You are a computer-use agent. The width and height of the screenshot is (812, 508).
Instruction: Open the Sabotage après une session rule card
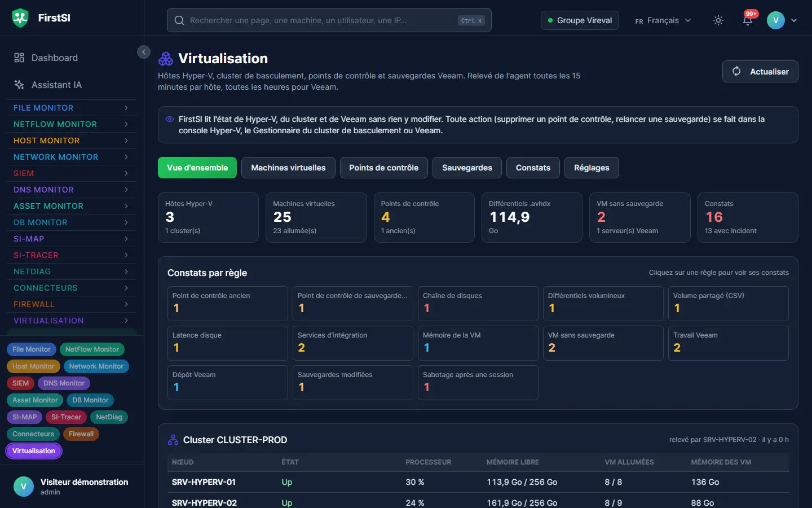478,383
